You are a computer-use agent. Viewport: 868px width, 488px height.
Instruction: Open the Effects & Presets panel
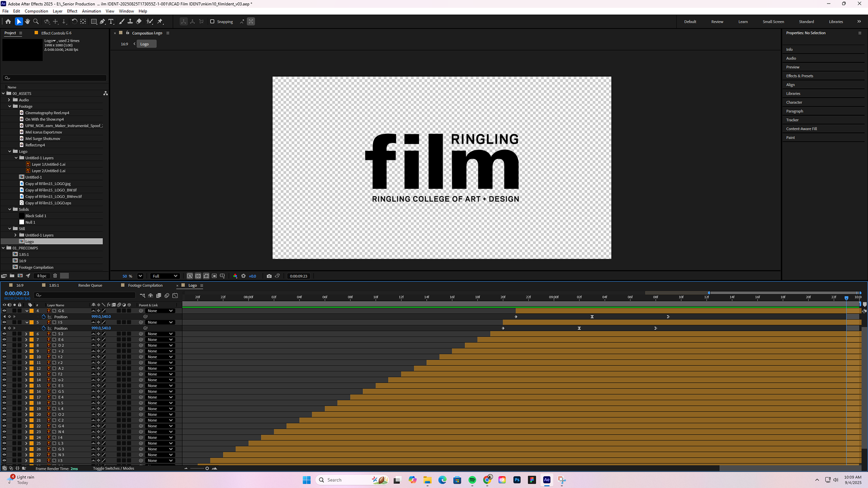[x=799, y=76]
